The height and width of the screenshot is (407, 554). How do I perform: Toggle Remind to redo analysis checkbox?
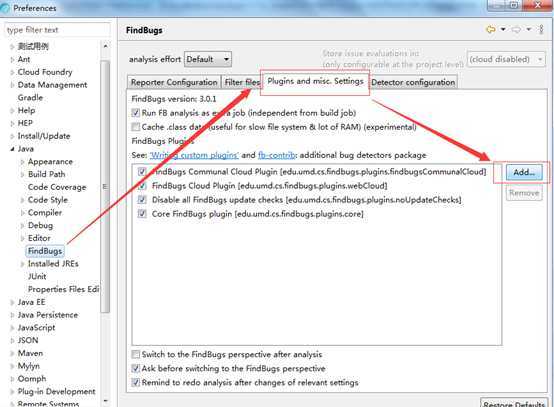pyautogui.click(x=136, y=383)
